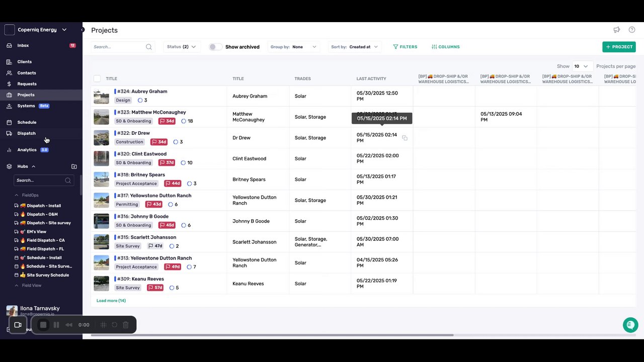This screenshot has width=644, height=362.
Task: Copy the Dr Drew last activity date
Action: coord(405,138)
